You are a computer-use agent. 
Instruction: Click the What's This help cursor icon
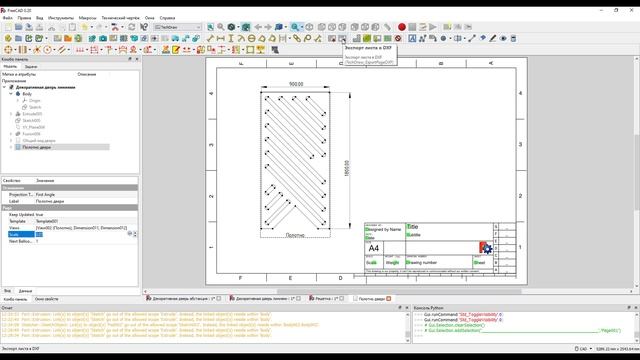[144, 27]
